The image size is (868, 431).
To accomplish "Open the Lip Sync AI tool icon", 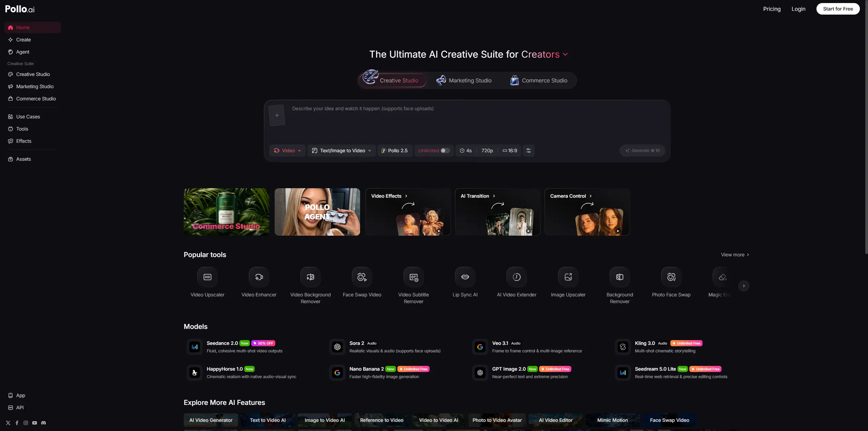I will pyautogui.click(x=465, y=277).
